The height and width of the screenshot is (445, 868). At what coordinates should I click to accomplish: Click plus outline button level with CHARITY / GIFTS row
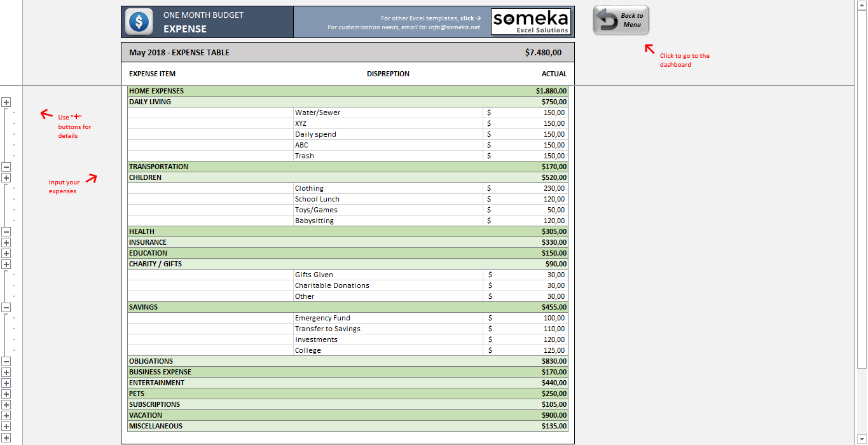click(x=6, y=264)
